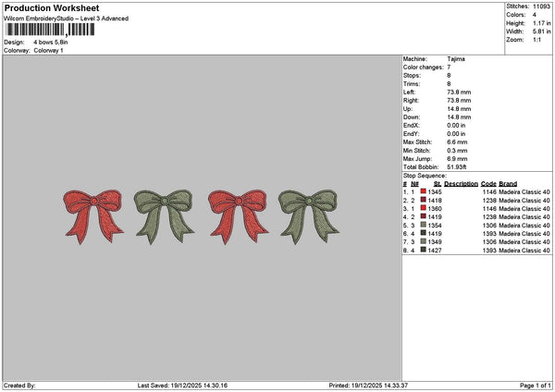
Task: Click the Max Jump value "6.9 mm"
Action: point(457,159)
